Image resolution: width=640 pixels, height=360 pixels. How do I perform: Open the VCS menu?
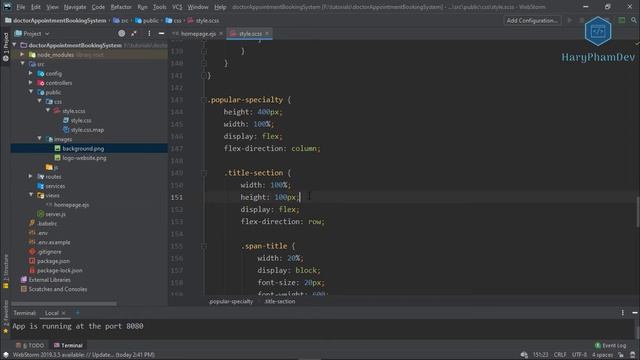click(x=177, y=7)
